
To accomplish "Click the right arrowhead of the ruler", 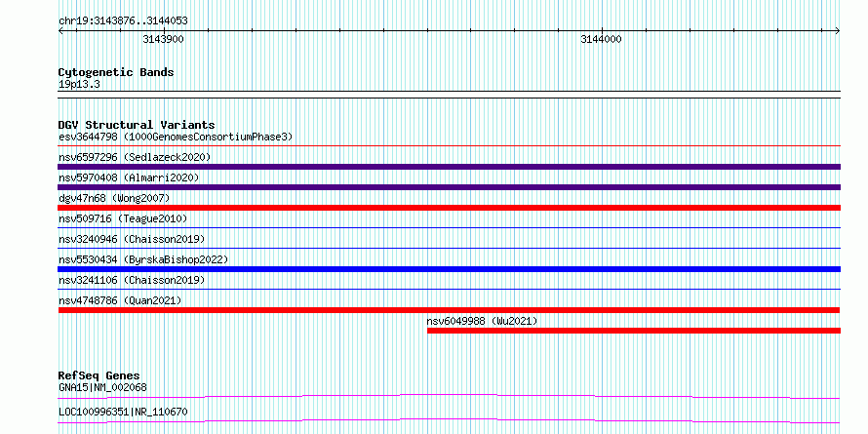I will click(838, 30).
